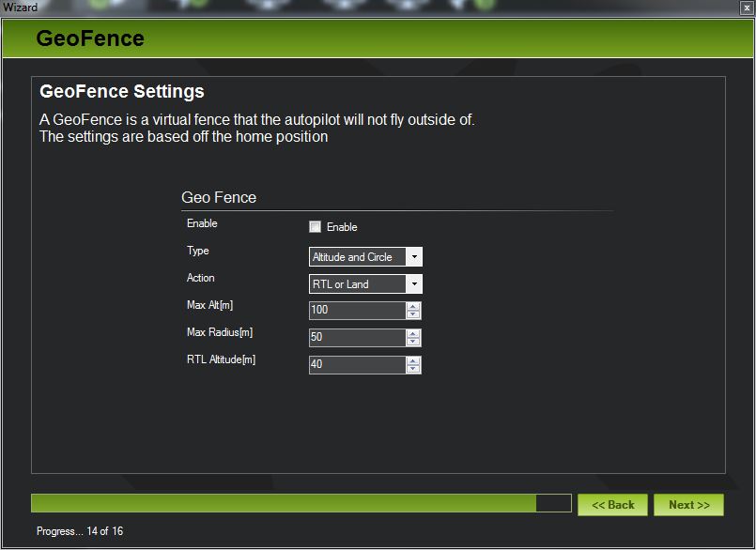The image size is (756, 550).
Task: Click the 'Max Radius[m]' label
Action: coord(220,332)
